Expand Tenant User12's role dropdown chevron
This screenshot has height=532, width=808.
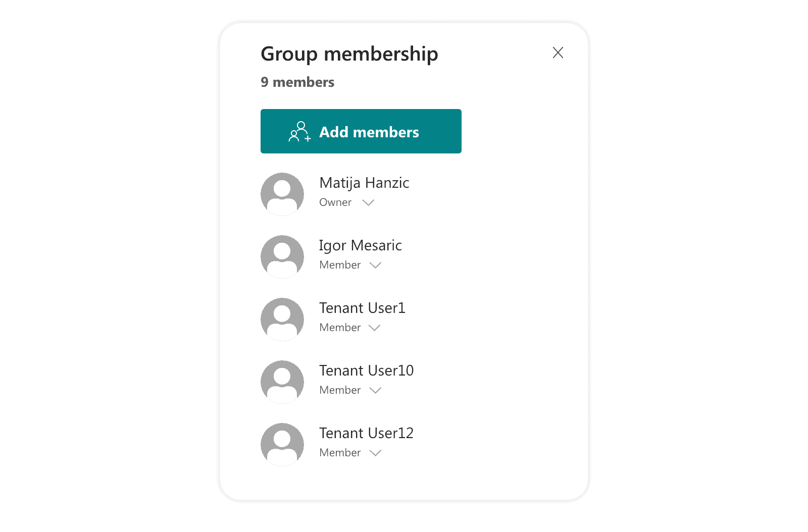click(375, 453)
